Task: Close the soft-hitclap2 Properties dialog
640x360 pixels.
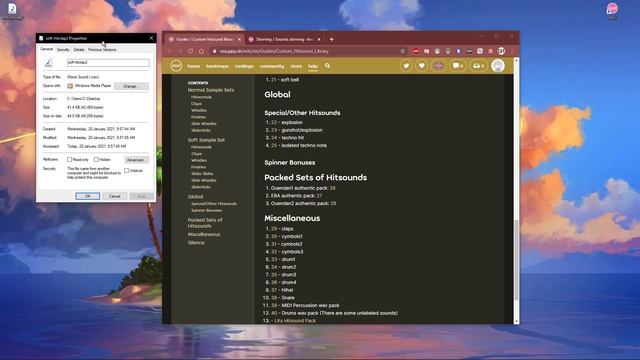Action: point(151,38)
